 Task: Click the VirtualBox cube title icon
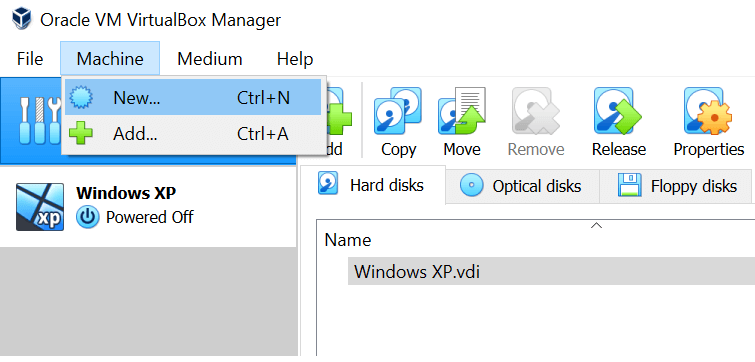pyautogui.click(x=22, y=20)
